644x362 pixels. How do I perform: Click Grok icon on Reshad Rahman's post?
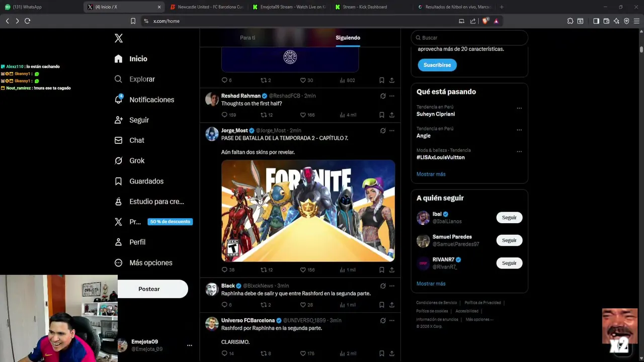pyautogui.click(x=383, y=96)
